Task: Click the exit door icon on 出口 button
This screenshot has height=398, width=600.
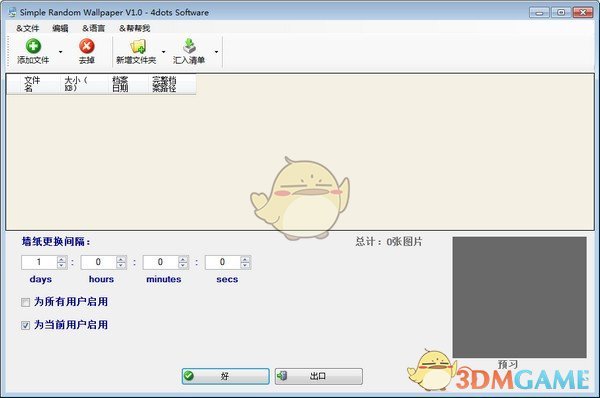Action: [x=282, y=376]
